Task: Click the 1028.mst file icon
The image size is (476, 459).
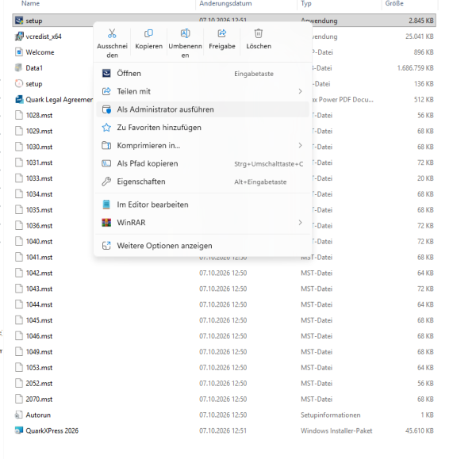Action: point(19,115)
